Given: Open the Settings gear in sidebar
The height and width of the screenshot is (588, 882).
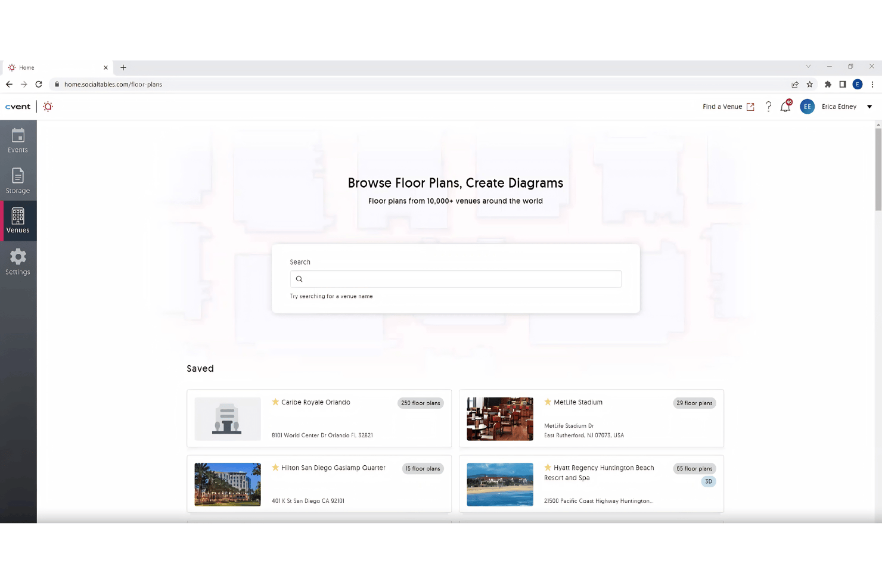Looking at the screenshot, I should 18,262.
